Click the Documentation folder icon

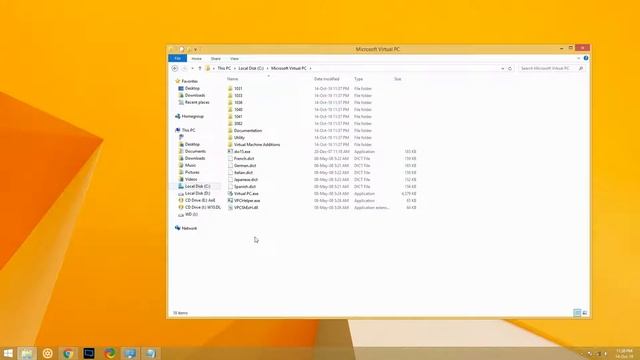230,131
